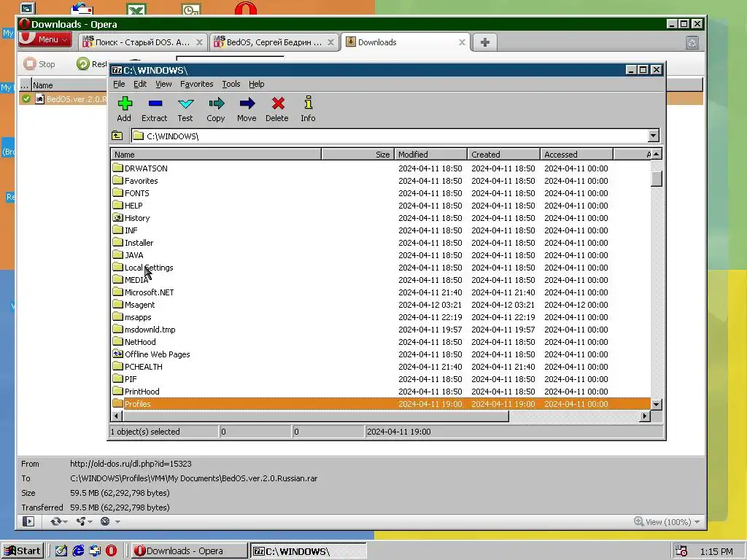Open the Help menu in 7-Zip

point(256,84)
